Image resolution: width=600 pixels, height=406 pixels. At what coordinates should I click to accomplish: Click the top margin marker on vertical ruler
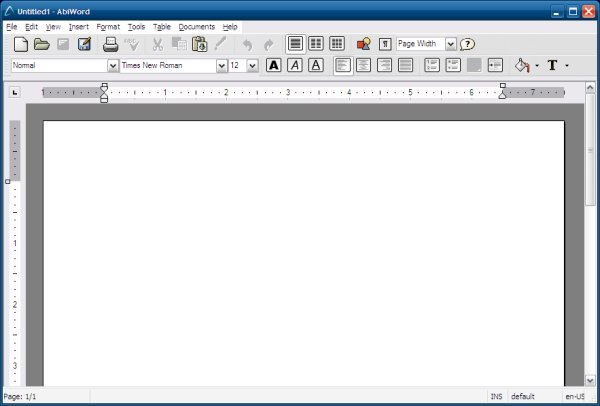pos(8,181)
